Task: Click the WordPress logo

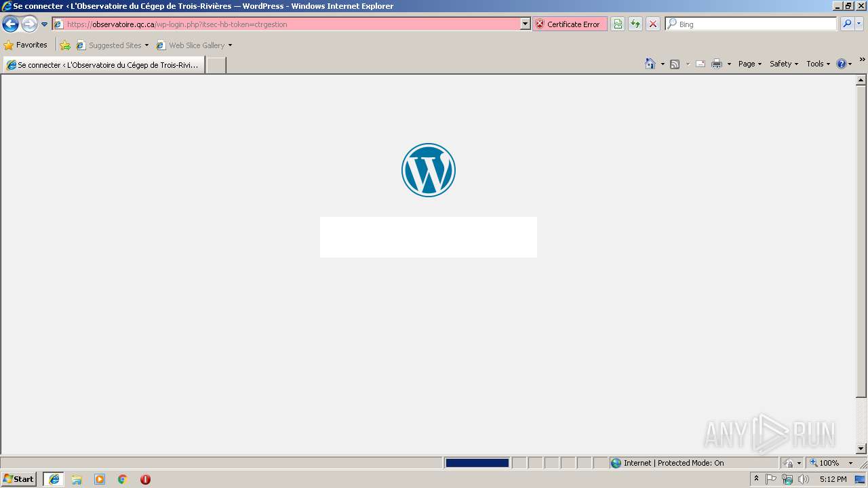Action: point(429,170)
